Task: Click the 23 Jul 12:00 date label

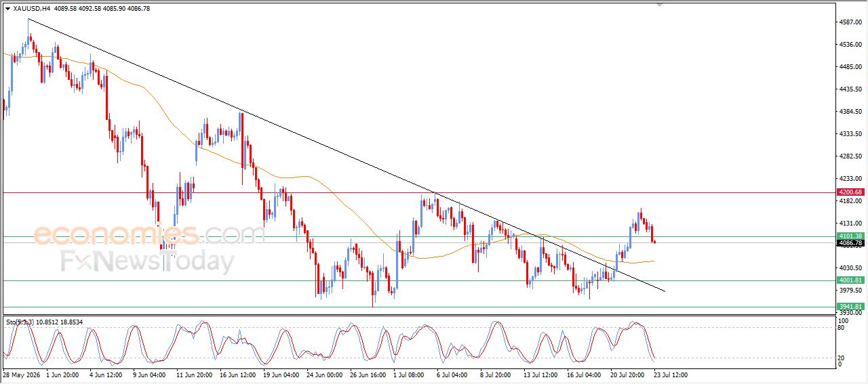Action: (672, 374)
